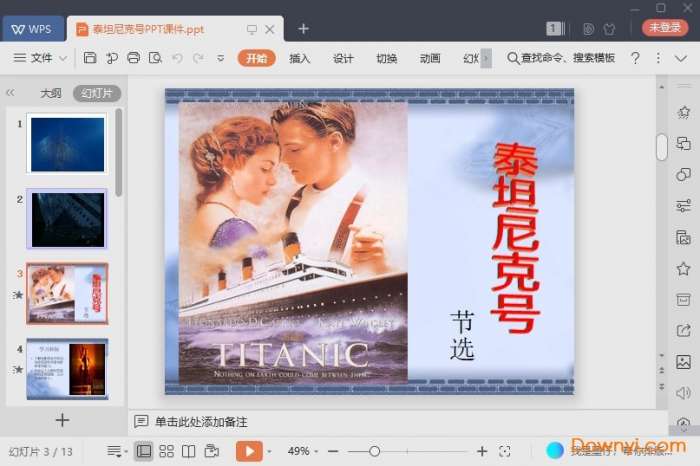This screenshot has height=466, width=700.
Task: Zoom in with plus button
Action: (x=482, y=452)
